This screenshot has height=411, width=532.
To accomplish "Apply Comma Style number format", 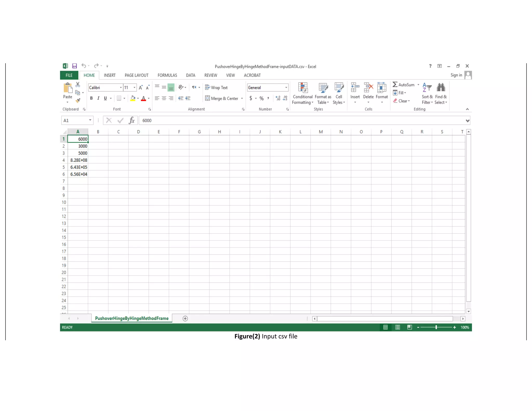I will pyautogui.click(x=268, y=98).
